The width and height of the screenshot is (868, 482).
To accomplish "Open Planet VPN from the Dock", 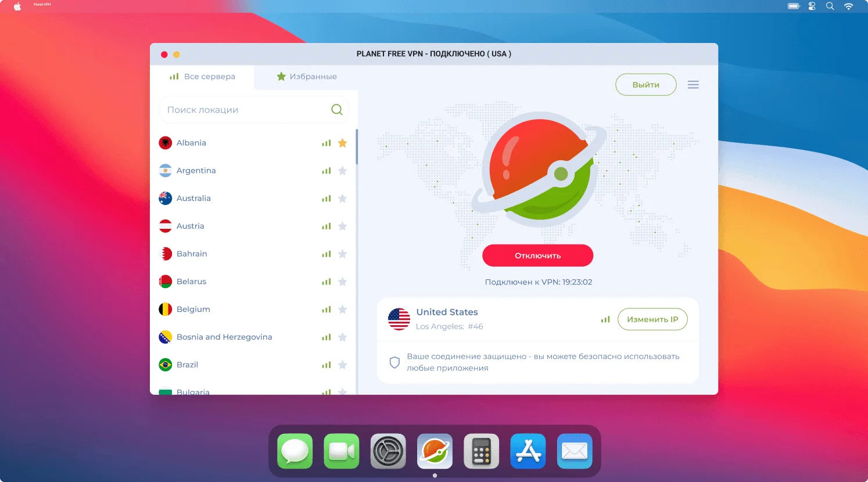I will (x=435, y=451).
